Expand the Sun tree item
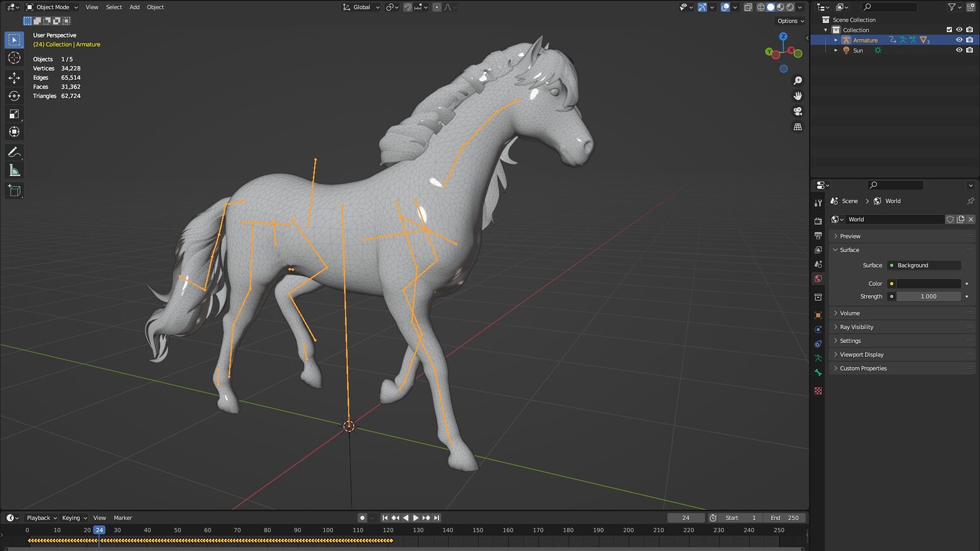980x551 pixels. (836, 50)
